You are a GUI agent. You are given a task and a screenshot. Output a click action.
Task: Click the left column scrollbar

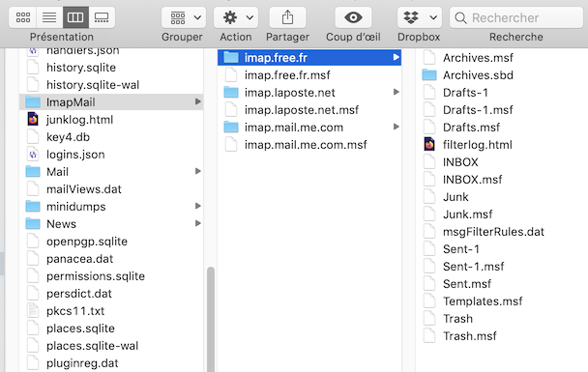(x=211, y=319)
